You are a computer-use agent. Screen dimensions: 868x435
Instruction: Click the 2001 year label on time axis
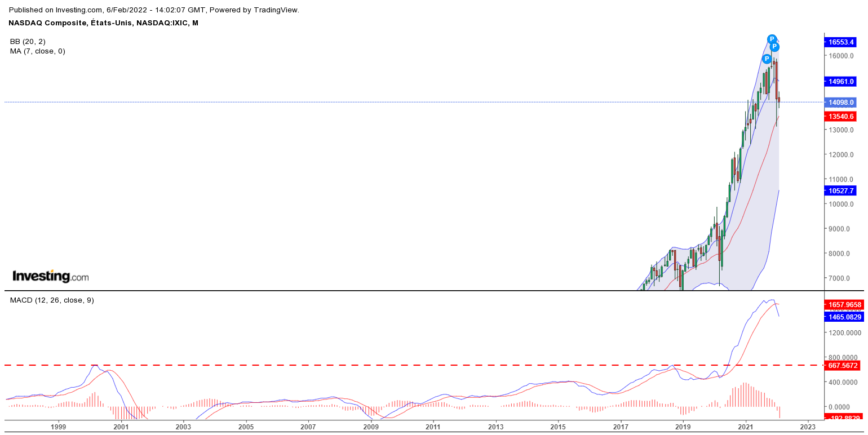121,427
